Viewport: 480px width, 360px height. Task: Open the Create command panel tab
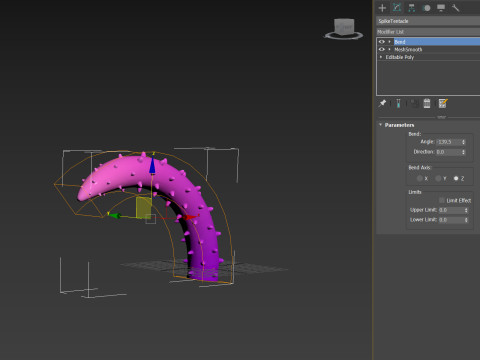point(382,8)
